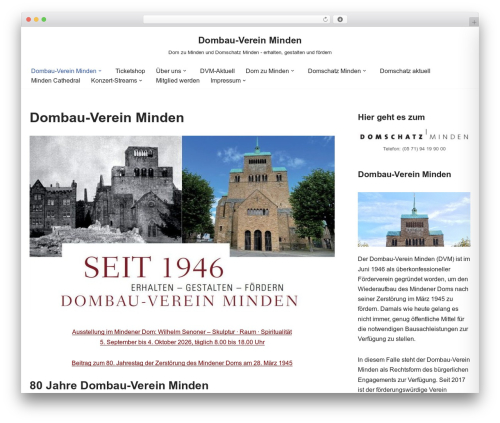
Task: Click the sidebar cathedral tower image
Action: [x=414, y=219]
